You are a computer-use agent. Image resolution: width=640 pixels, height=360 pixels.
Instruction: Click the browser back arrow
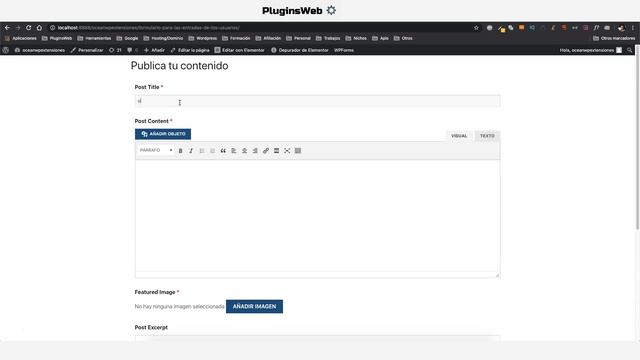point(7,28)
